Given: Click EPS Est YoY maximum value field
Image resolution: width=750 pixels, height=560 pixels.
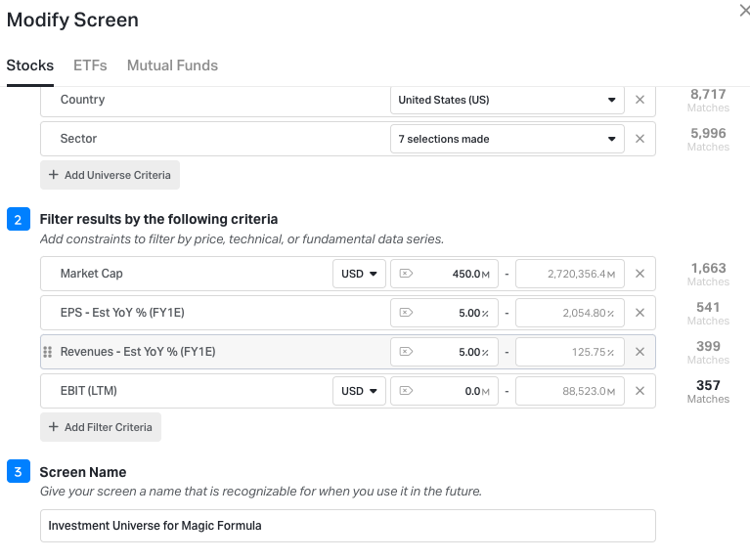Looking at the screenshot, I should 569,313.
